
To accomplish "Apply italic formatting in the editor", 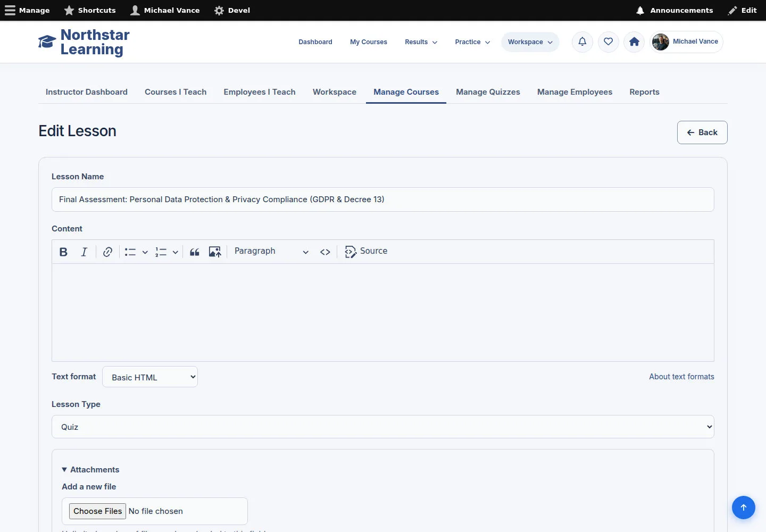I will pos(84,252).
